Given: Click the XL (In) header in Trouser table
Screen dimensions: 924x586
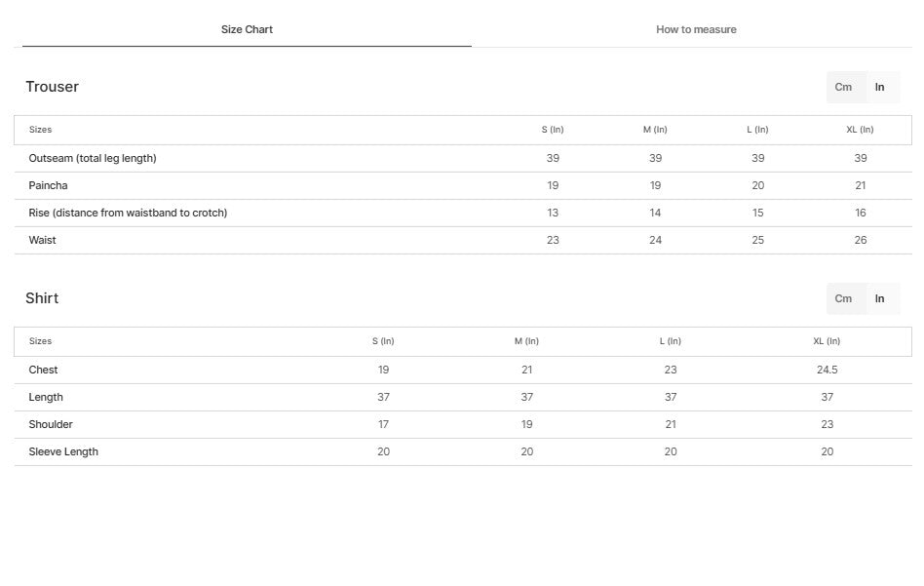Looking at the screenshot, I should (x=860, y=130).
